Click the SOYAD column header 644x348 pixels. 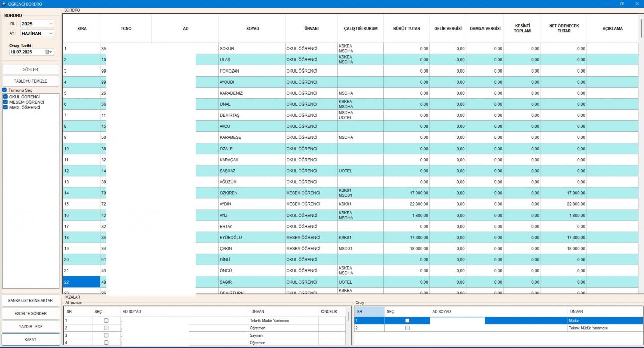pyautogui.click(x=252, y=29)
